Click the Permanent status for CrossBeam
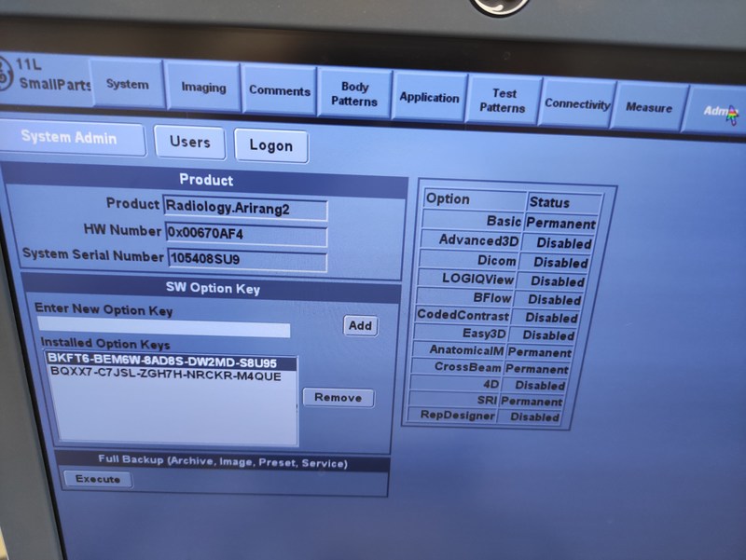The image size is (746, 560). click(x=537, y=369)
